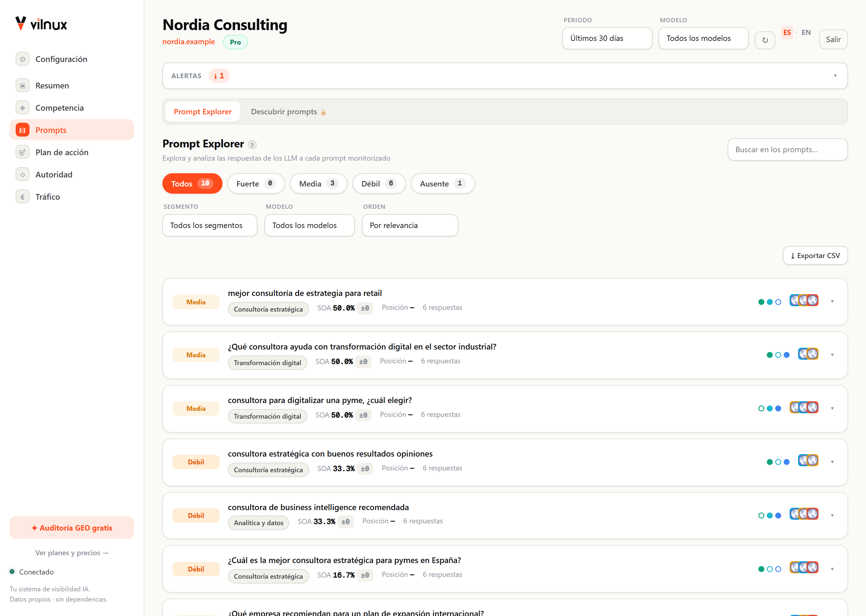Screen dimensions: 866x616
Task: Switch language to ES
Action: pos(787,32)
